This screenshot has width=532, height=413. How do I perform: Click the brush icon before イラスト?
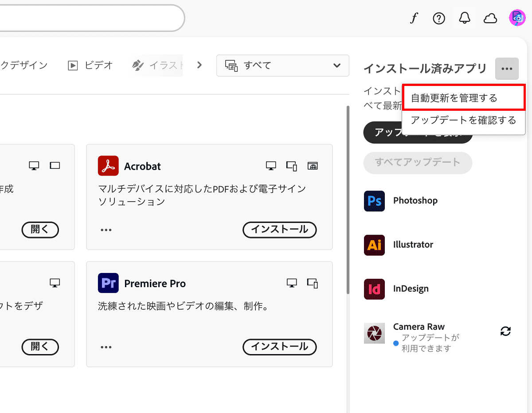click(x=138, y=66)
